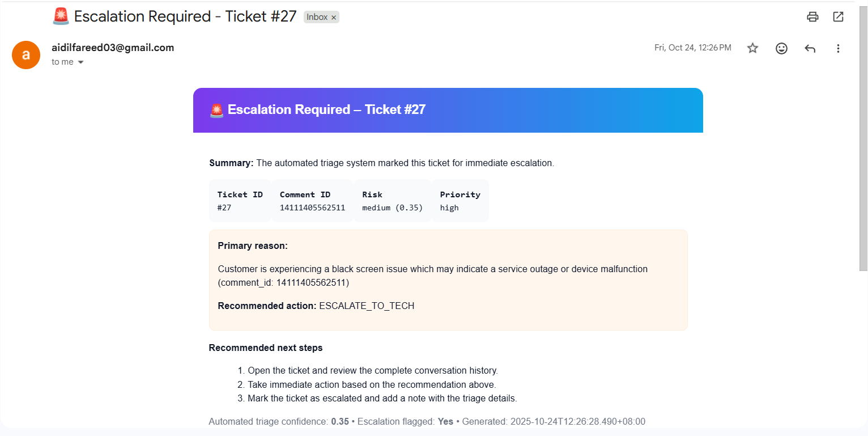Reply to aidilfareed03 email
This screenshot has height=436, width=868.
pyautogui.click(x=810, y=48)
